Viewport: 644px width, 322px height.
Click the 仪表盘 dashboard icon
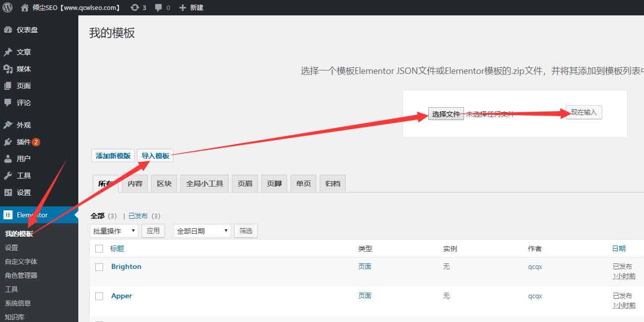tap(8, 30)
